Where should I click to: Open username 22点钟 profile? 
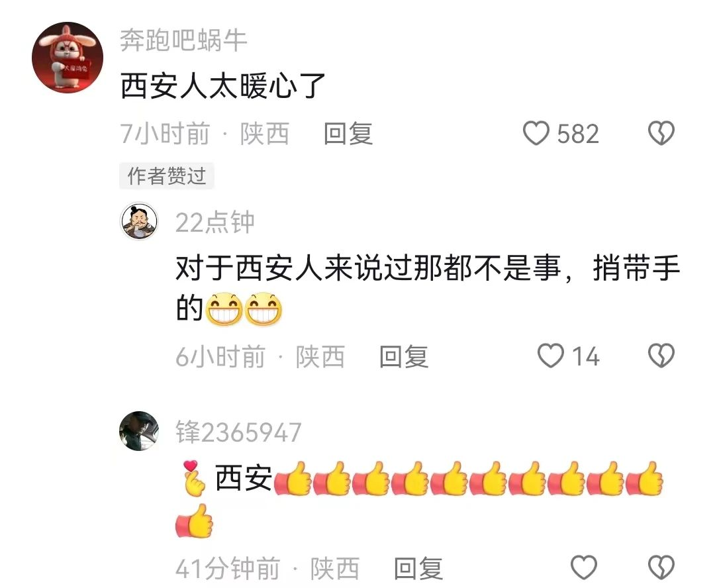[x=215, y=222]
